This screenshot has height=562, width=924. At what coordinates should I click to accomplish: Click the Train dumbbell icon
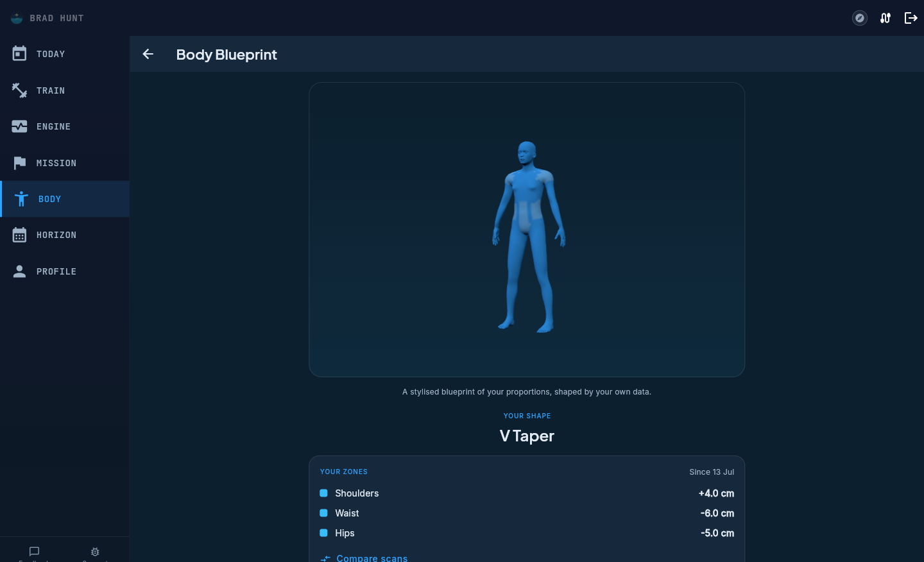click(x=19, y=90)
